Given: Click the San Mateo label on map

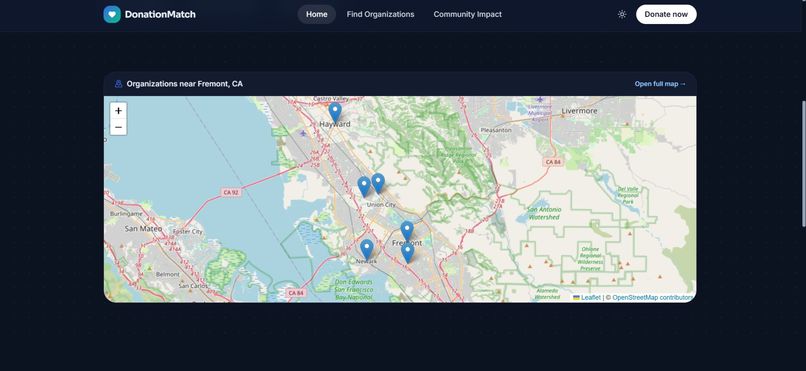Looking at the screenshot, I should point(143,228).
